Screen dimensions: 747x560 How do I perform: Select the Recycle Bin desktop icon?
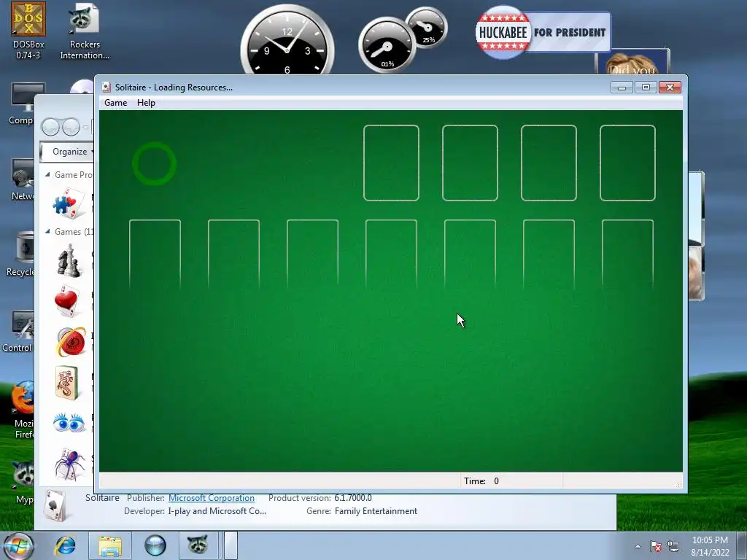pos(21,254)
